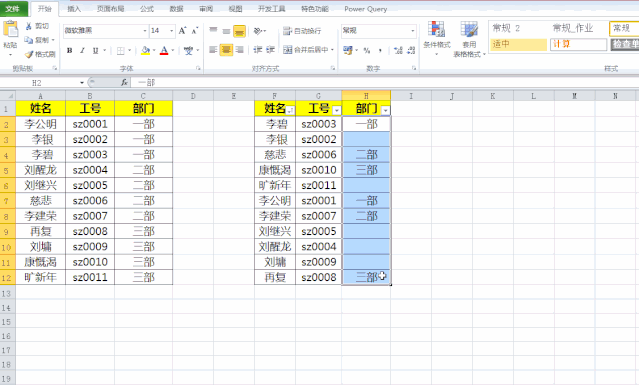639x385 pixels.
Task: Click the text orientation icon
Action: point(258,31)
